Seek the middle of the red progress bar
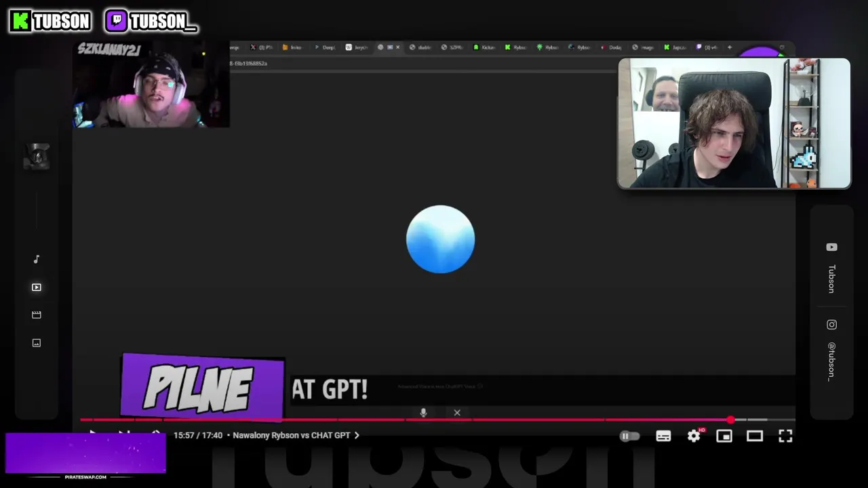The height and width of the screenshot is (488, 868). [x=405, y=420]
